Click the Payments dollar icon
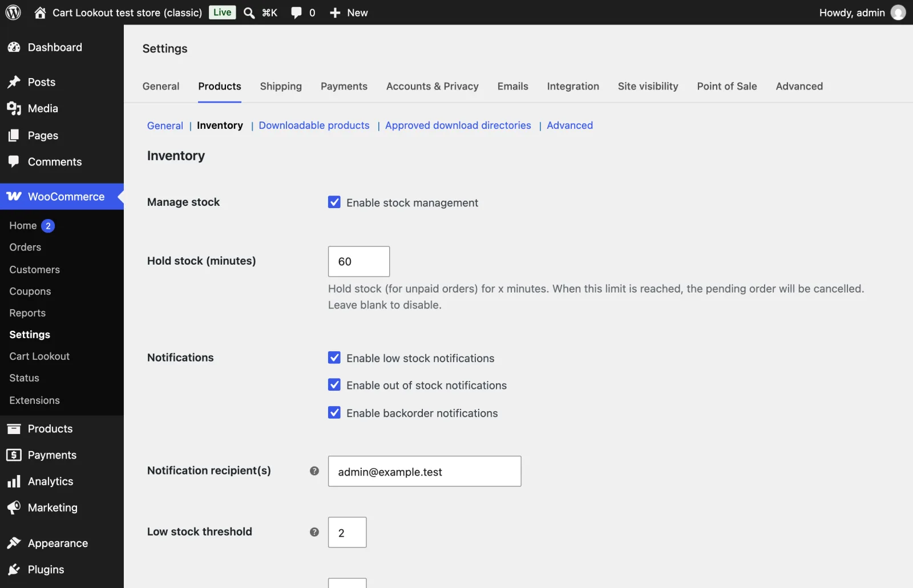The image size is (913, 588). [14, 455]
